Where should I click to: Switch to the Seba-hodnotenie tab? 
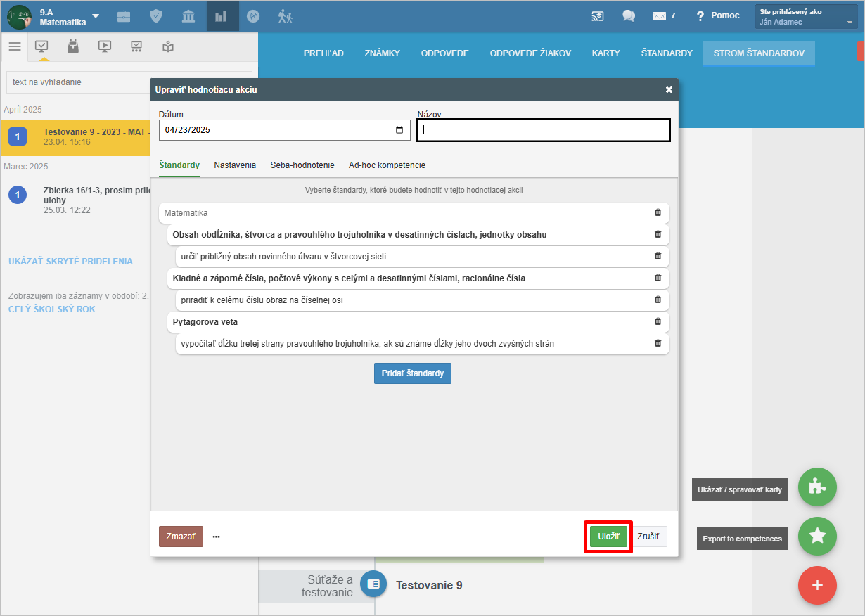302,165
